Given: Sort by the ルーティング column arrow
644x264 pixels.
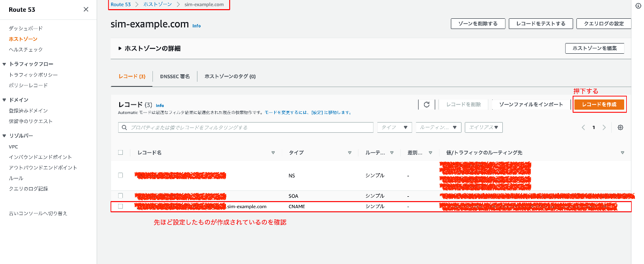Looking at the screenshot, I should coord(392,153).
